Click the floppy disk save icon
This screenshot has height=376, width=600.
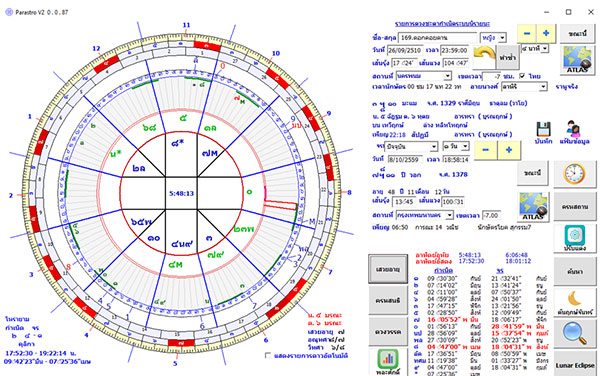click(543, 129)
